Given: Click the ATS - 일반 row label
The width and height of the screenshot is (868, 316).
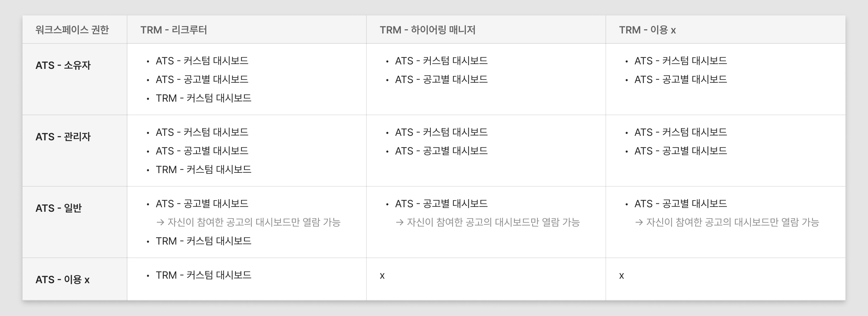Looking at the screenshot, I should pos(59,208).
